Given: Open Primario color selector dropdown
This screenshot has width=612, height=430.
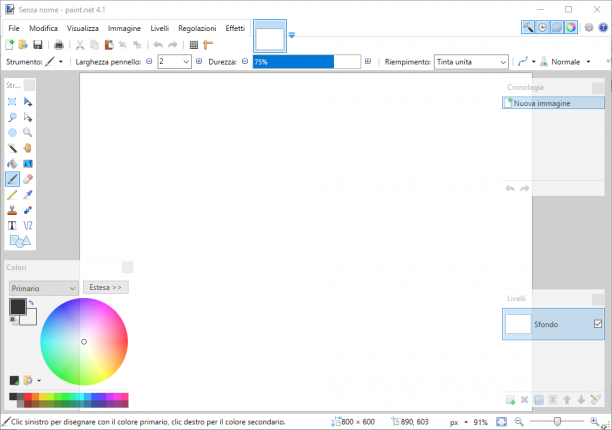Looking at the screenshot, I should [x=44, y=288].
